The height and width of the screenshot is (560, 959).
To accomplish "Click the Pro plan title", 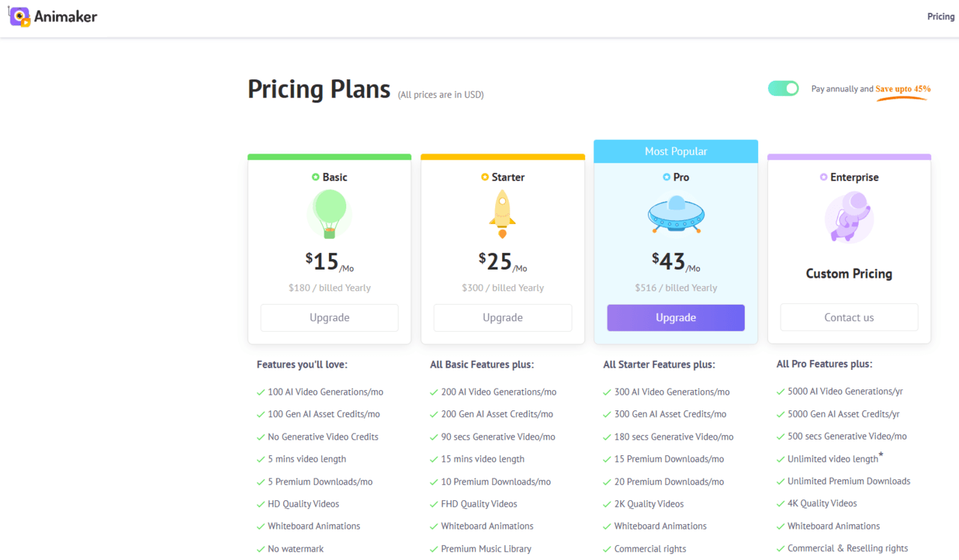I will click(x=681, y=177).
